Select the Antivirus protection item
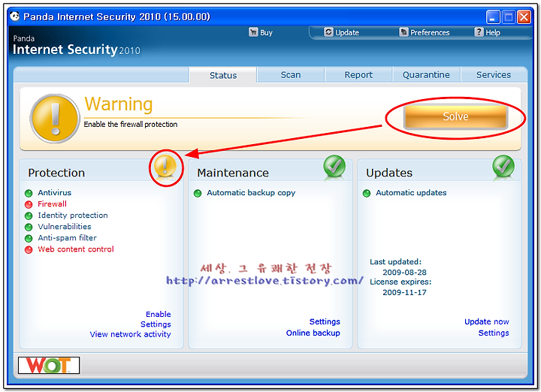Image resolution: width=541 pixels, height=392 pixels. pyautogui.click(x=55, y=192)
